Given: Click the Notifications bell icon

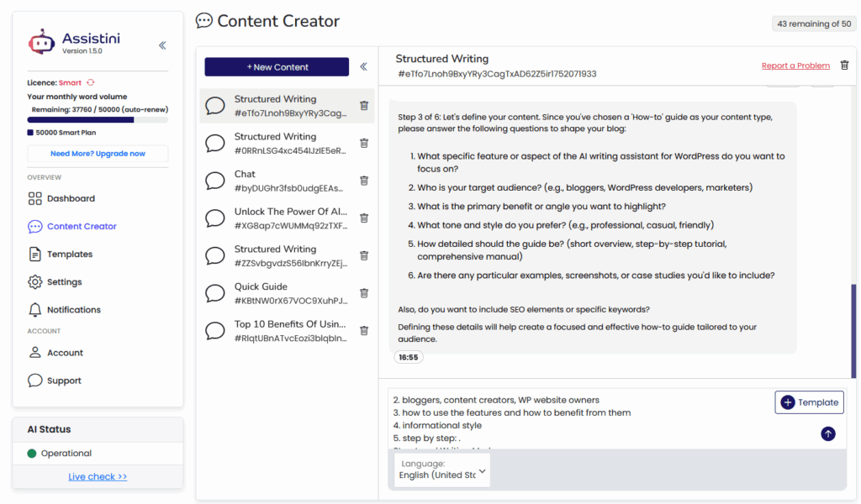Looking at the screenshot, I should (x=35, y=309).
